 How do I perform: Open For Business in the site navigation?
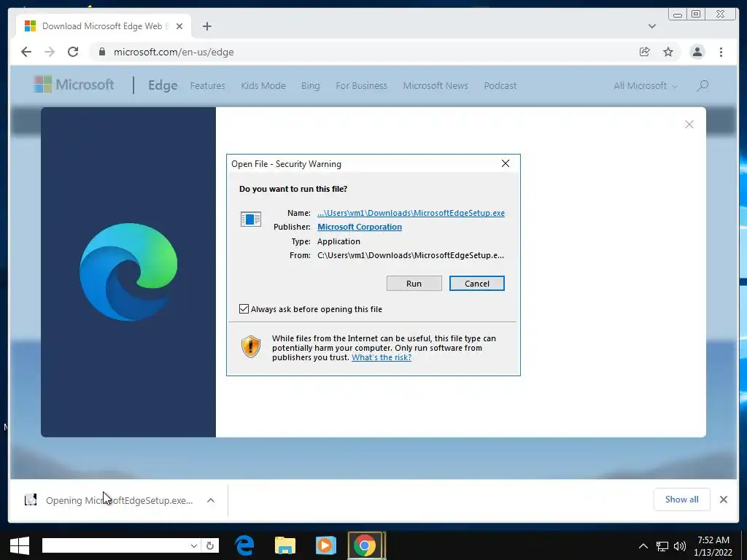pyautogui.click(x=362, y=86)
